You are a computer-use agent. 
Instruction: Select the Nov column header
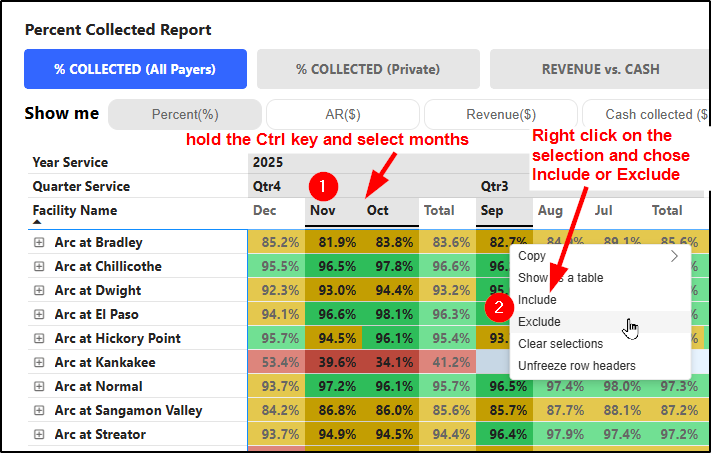[x=322, y=211]
